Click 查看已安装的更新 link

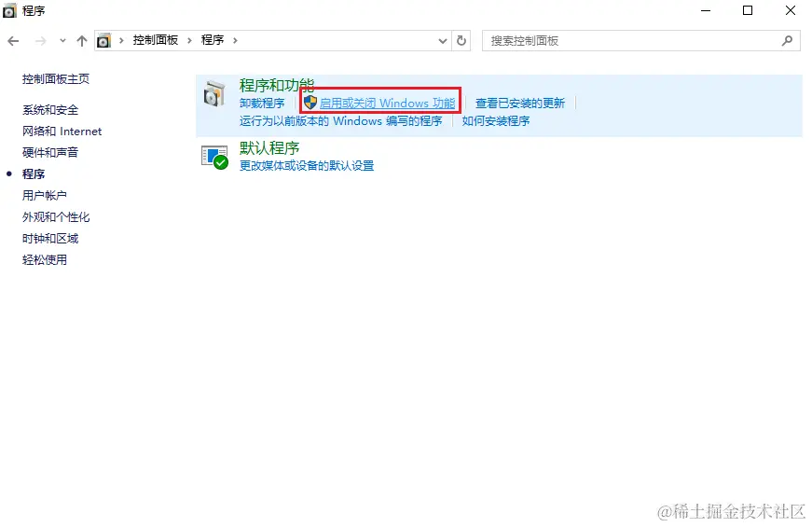520,104
